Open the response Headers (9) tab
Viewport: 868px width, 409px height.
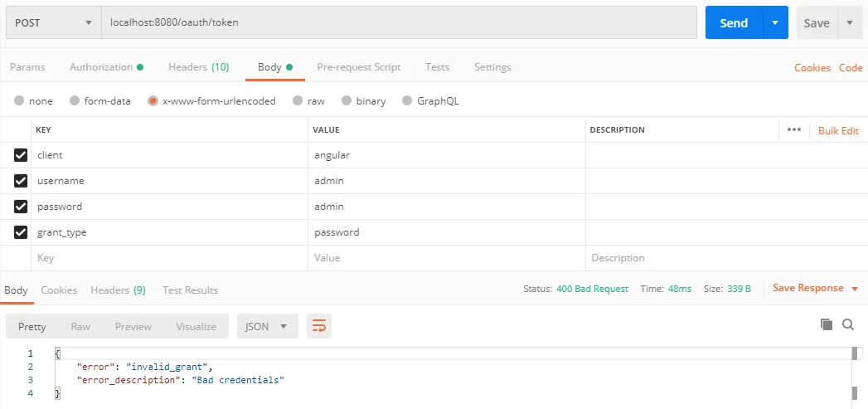coord(118,290)
